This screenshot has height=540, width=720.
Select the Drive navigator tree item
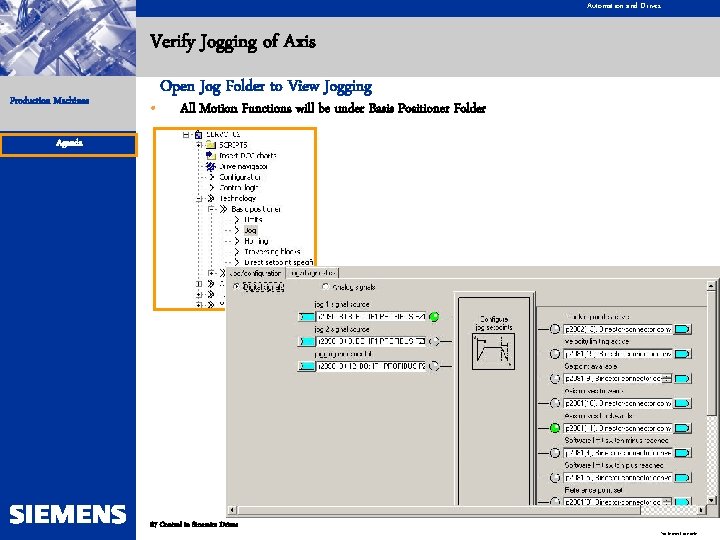pos(243,166)
